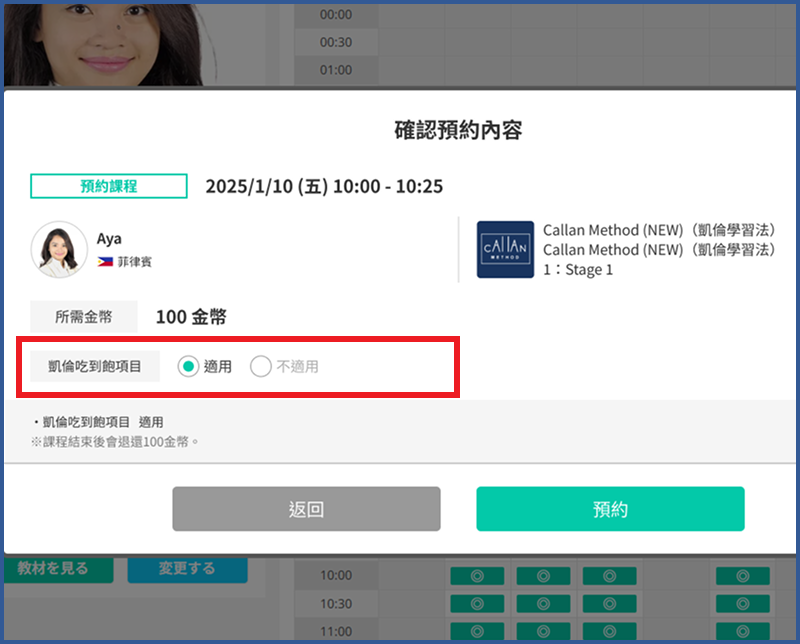Image resolution: width=800 pixels, height=644 pixels.
Task: Select rightmost green slot in 10:00 row
Action: click(742, 576)
